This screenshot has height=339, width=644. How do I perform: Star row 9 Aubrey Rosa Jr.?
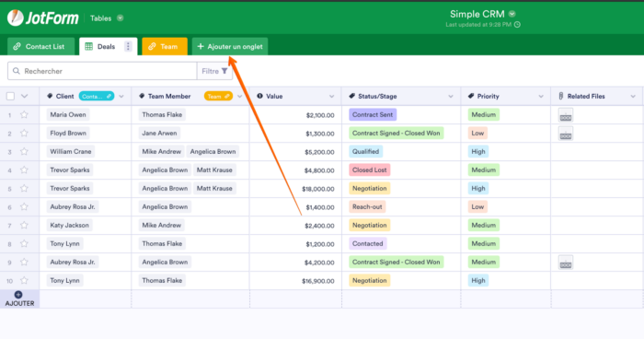pyautogui.click(x=24, y=262)
